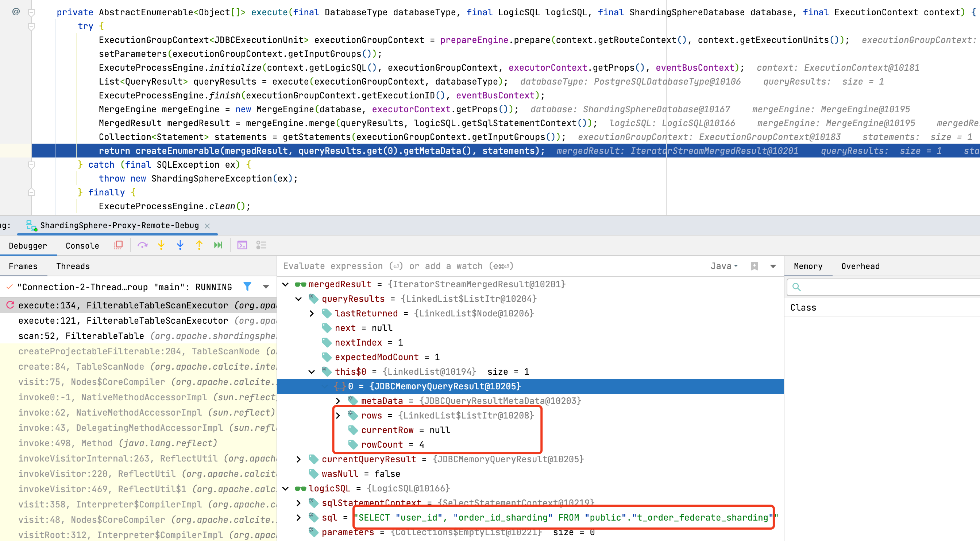Click the Step Into icon
Screen dimensions: 980x541
[161, 245]
